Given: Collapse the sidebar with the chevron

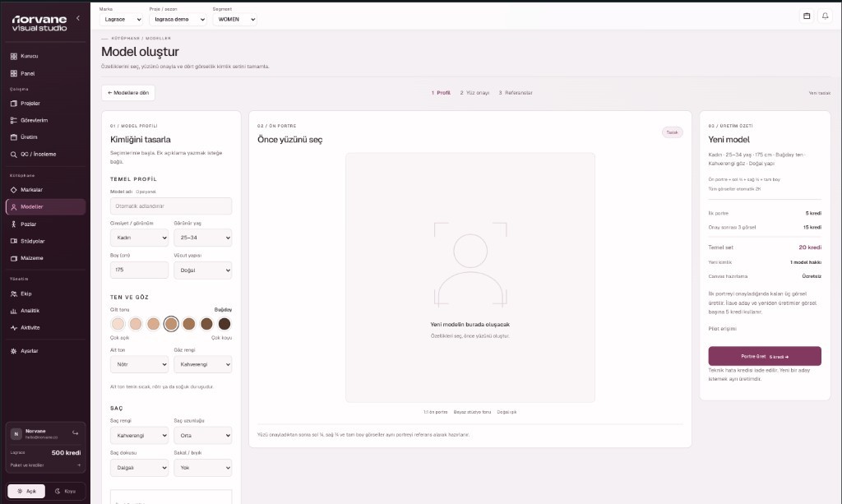Looking at the screenshot, I should pos(78,18).
